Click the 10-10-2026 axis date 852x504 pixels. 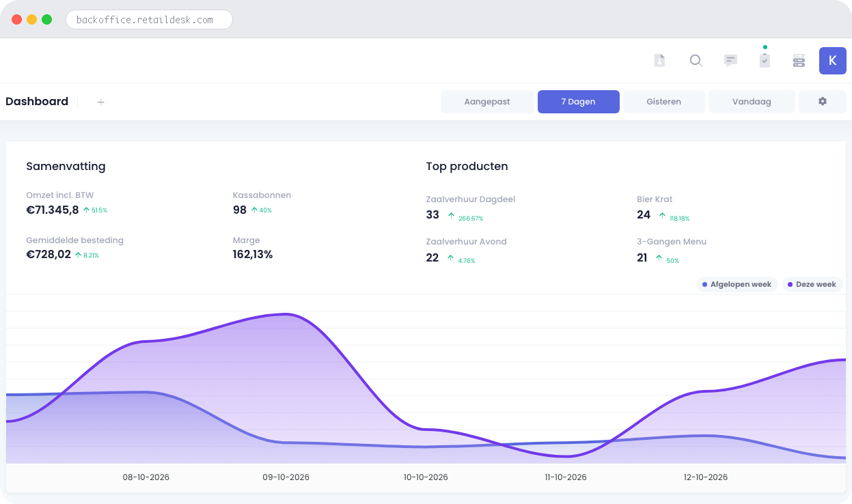(426, 477)
